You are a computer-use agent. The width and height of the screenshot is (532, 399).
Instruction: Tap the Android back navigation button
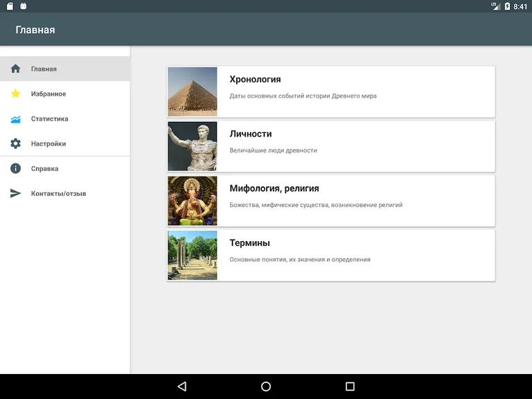pos(182,386)
